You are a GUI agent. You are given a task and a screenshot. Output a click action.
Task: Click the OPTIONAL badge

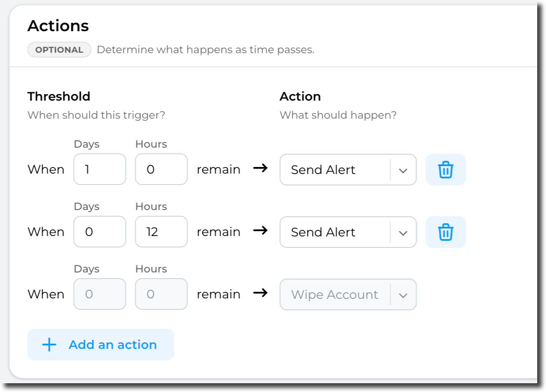[x=59, y=50]
